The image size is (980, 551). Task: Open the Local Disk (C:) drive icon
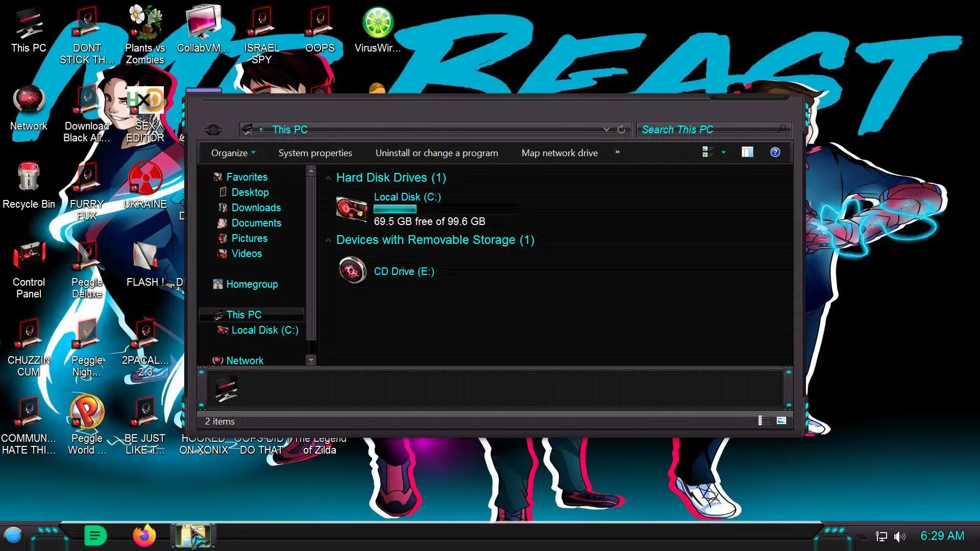tap(352, 209)
